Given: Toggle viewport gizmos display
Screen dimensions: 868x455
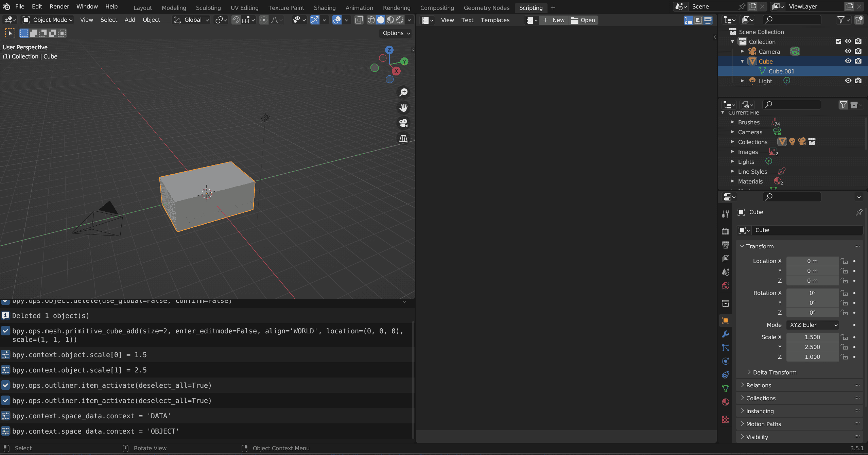Looking at the screenshot, I should coord(315,20).
